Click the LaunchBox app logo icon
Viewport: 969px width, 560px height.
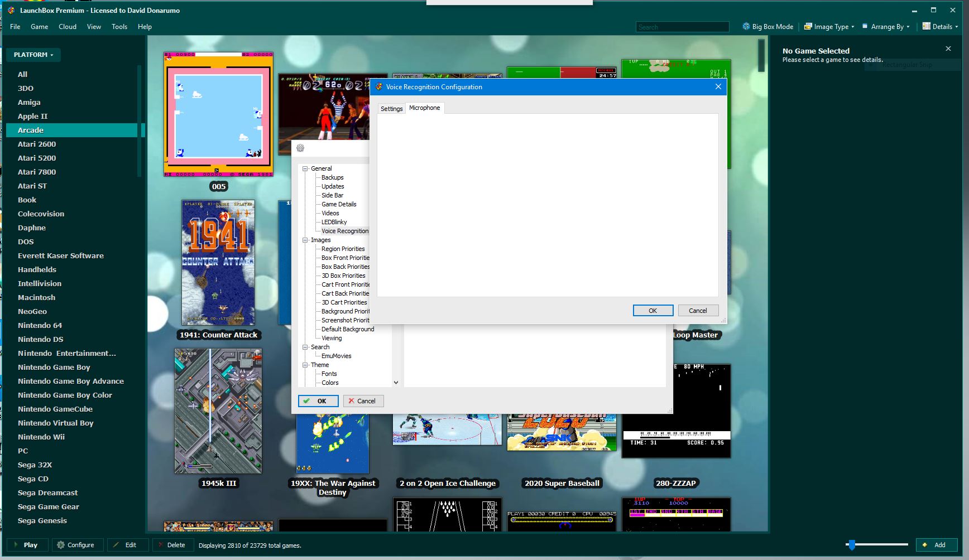(11, 11)
